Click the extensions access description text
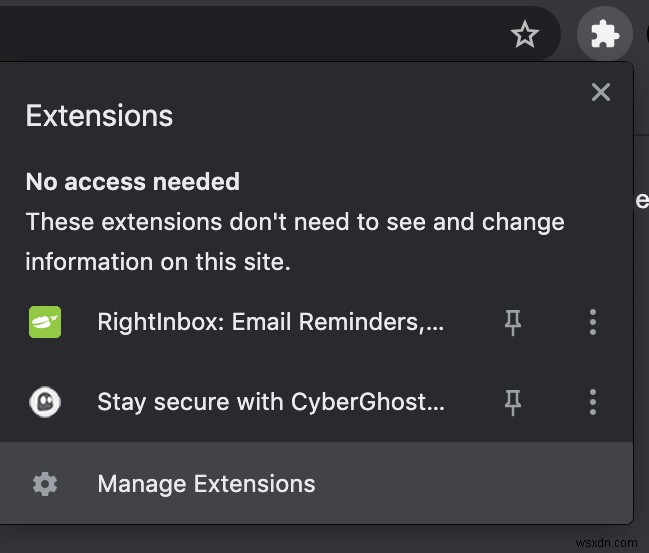 point(294,242)
